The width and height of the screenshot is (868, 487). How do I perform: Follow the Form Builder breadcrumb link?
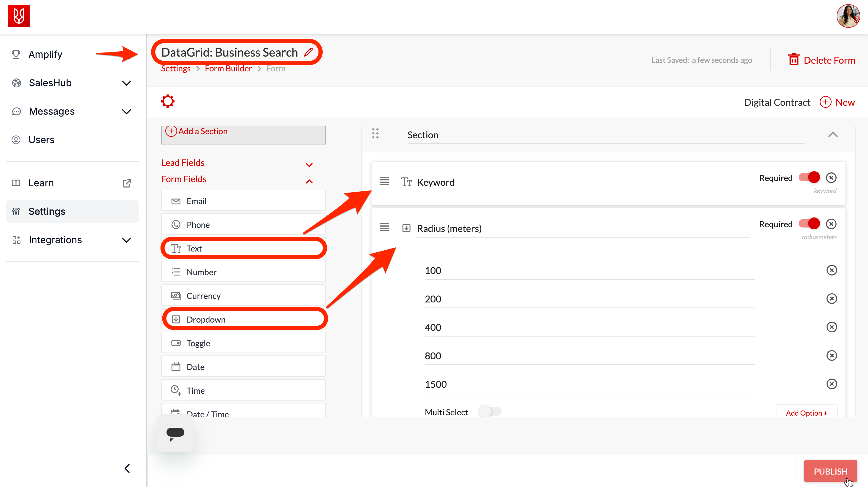pyautogui.click(x=228, y=68)
